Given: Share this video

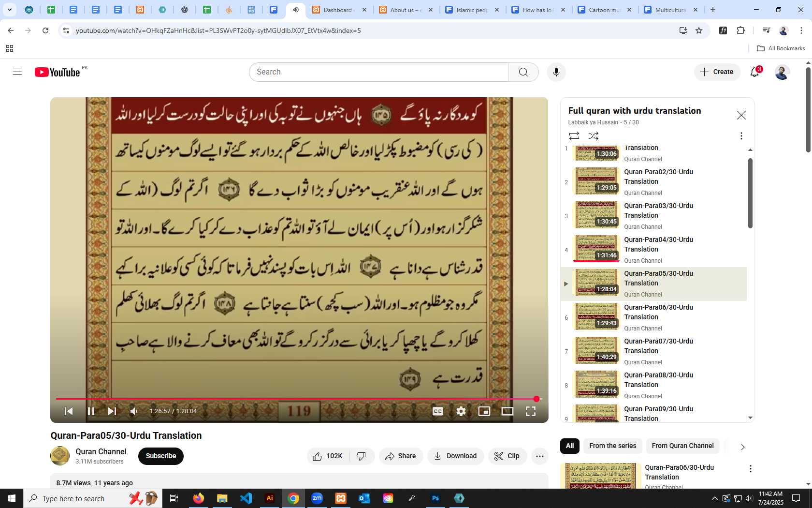Looking at the screenshot, I should (401, 456).
